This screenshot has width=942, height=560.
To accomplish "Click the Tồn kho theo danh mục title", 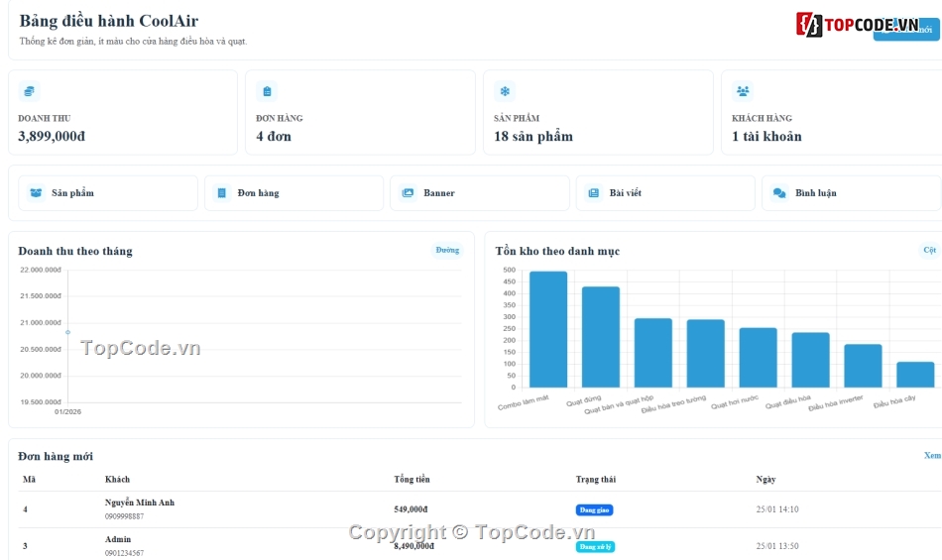I will pos(557,251).
